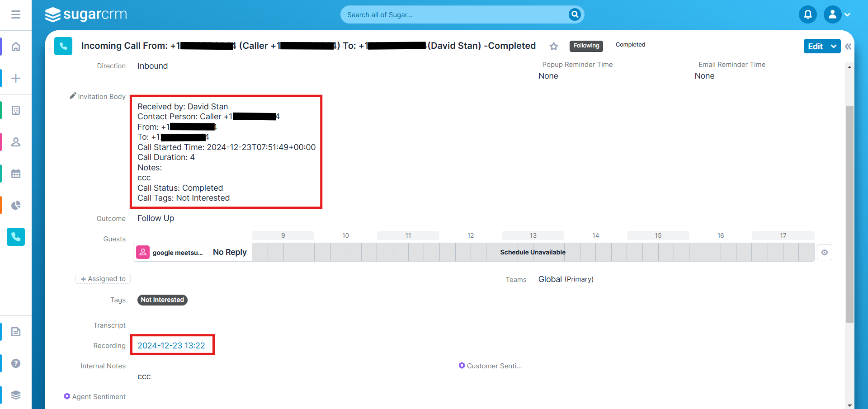
Task: Open Help question mark icon
Action: 16,363
